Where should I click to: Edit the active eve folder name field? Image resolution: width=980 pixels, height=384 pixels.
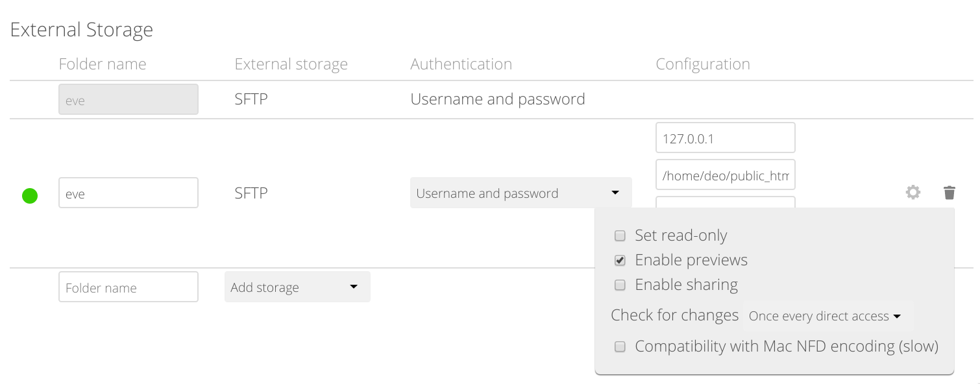pyautogui.click(x=128, y=193)
